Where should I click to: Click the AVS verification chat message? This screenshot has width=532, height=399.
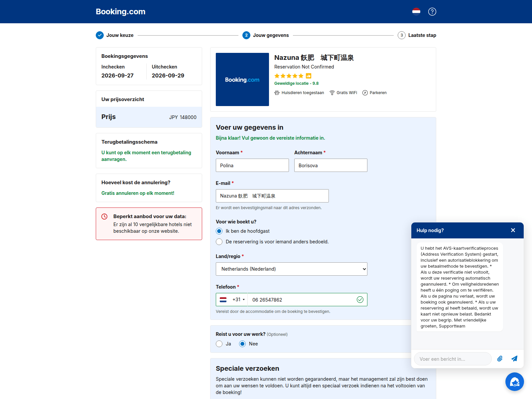click(x=460, y=287)
